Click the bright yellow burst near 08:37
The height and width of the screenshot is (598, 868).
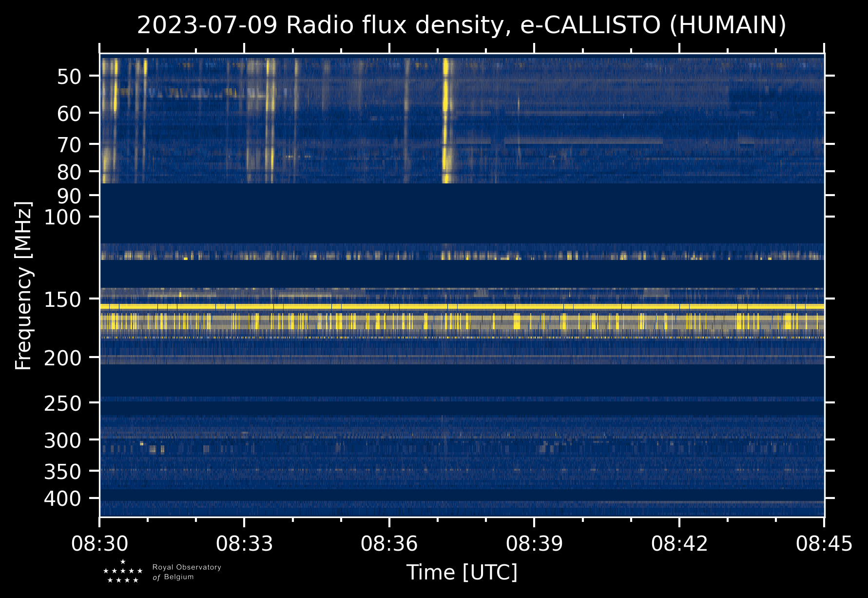click(x=446, y=120)
